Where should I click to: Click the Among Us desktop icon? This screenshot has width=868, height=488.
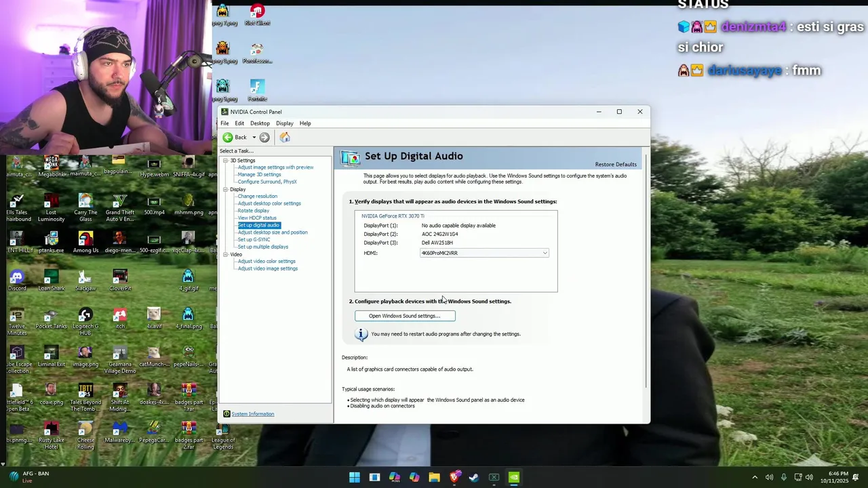[x=85, y=243]
